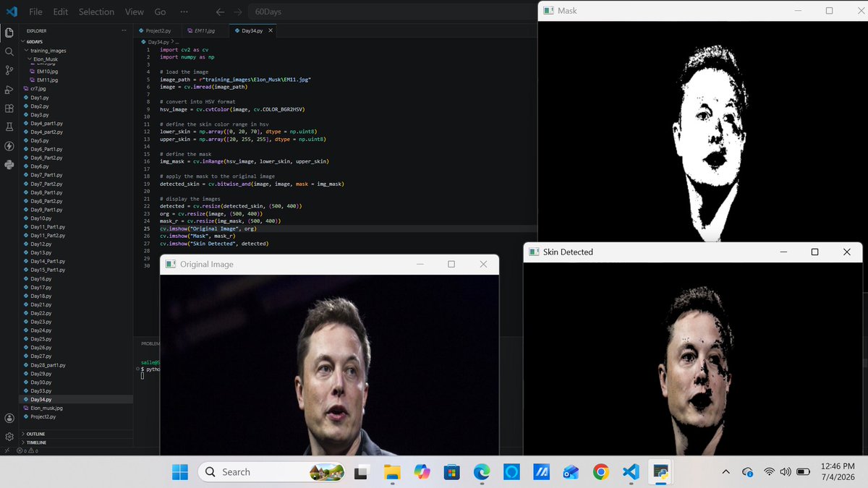Open the Accounts icon in activity bar

click(9, 419)
